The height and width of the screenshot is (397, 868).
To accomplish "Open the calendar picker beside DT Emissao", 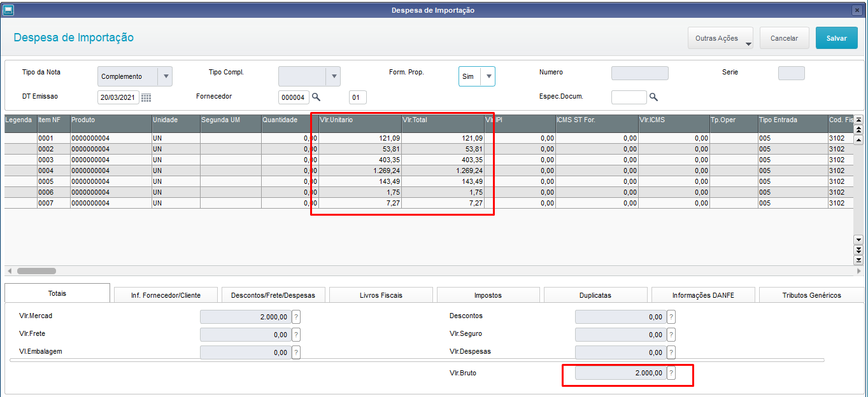I will [146, 97].
